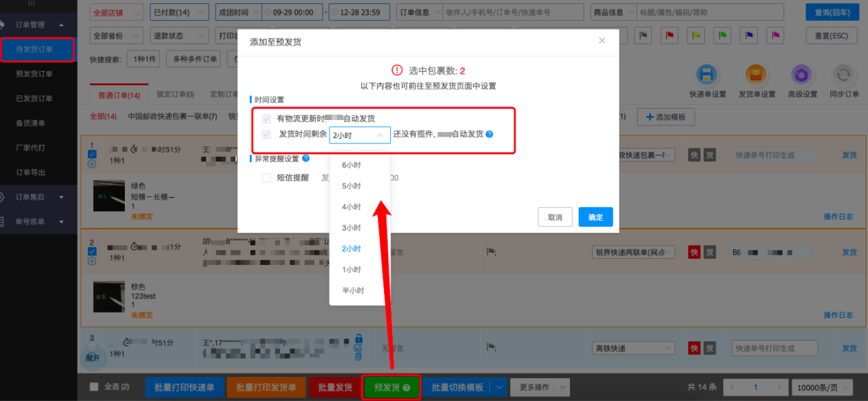This screenshot has width=868, height=401.
Task: Click the 确定 confirm button
Action: pos(595,217)
